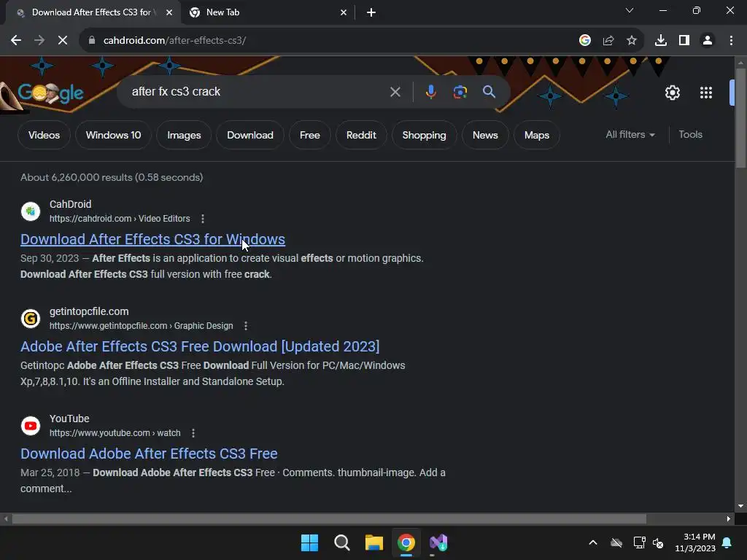The height and width of the screenshot is (560, 747).
Task: Clear the search query text
Action: (x=395, y=92)
